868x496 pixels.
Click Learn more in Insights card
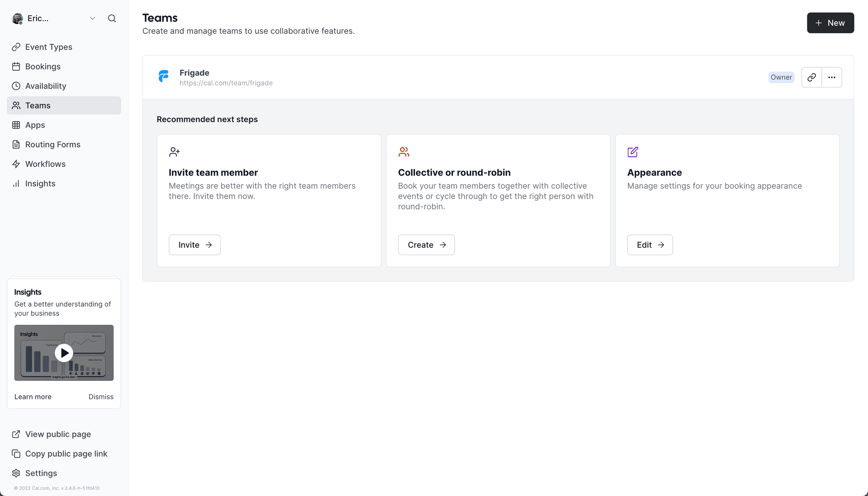pyautogui.click(x=33, y=397)
